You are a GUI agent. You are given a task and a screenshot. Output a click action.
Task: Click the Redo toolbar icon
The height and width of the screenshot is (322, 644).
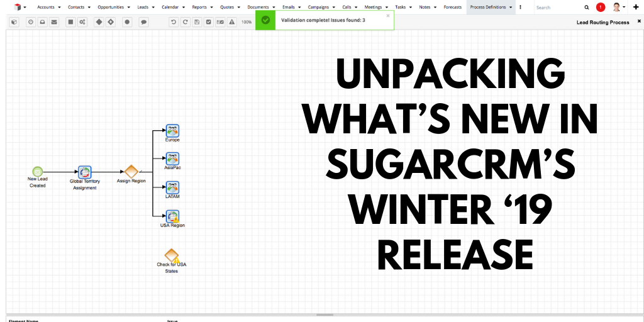186,22
